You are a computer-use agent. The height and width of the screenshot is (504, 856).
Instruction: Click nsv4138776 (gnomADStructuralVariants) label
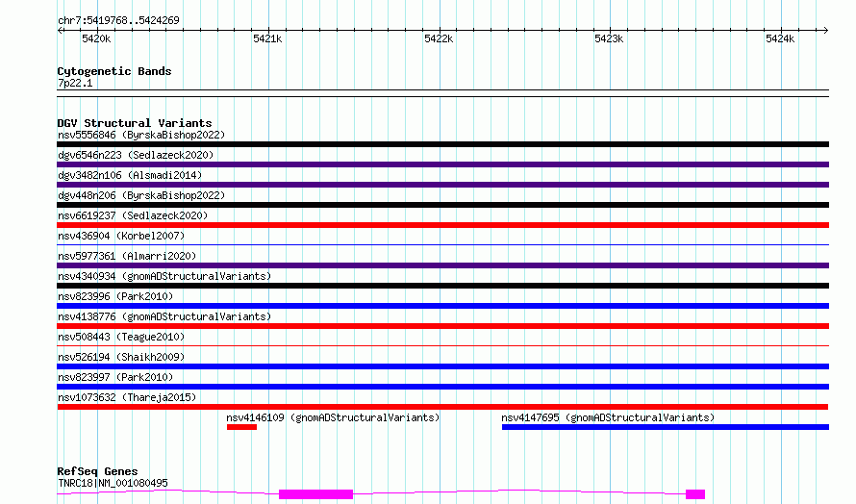coord(164,316)
